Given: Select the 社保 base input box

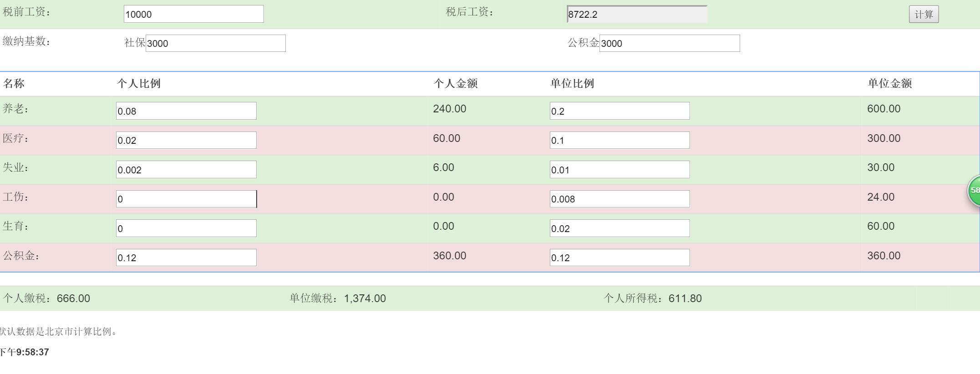Looking at the screenshot, I should pos(215,43).
